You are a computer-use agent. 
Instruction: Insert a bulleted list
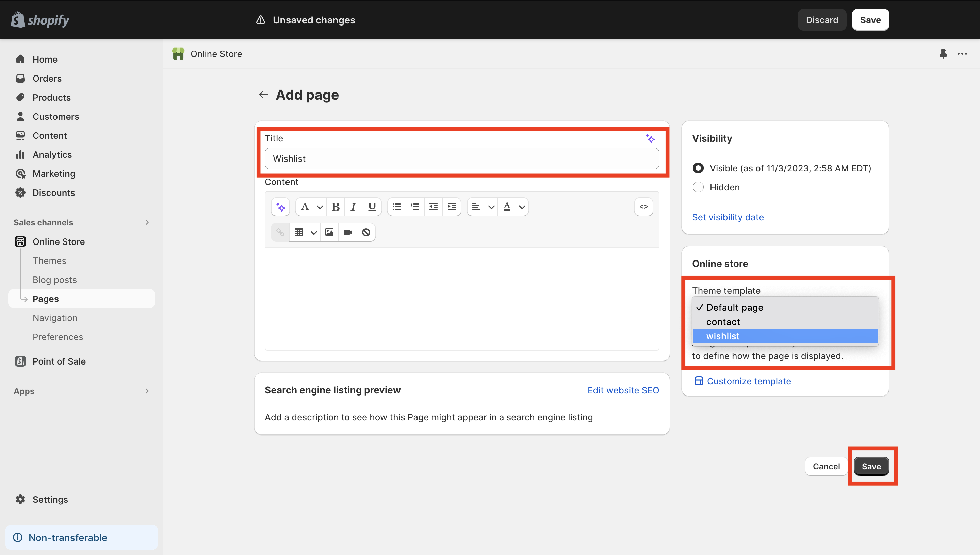[x=396, y=207]
